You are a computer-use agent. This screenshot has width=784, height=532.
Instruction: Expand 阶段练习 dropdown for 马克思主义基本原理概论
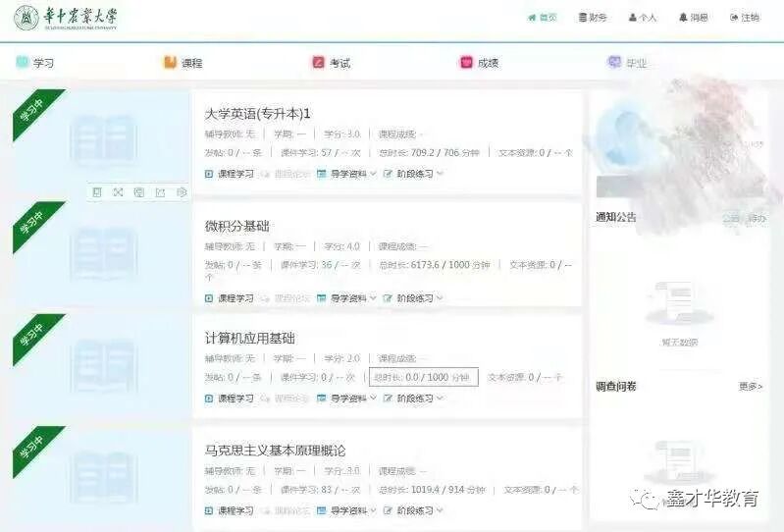tap(413, 511)
